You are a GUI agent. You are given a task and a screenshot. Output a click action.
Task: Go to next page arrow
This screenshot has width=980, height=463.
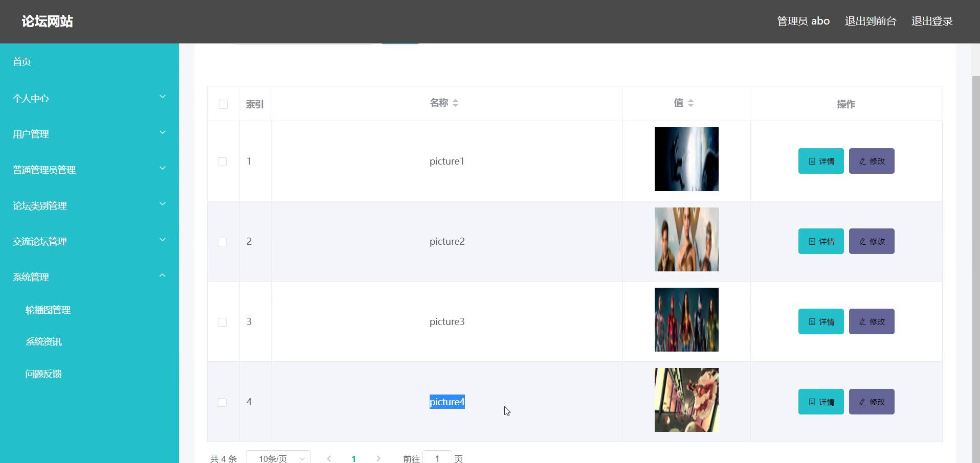click(x=378, y=458)
